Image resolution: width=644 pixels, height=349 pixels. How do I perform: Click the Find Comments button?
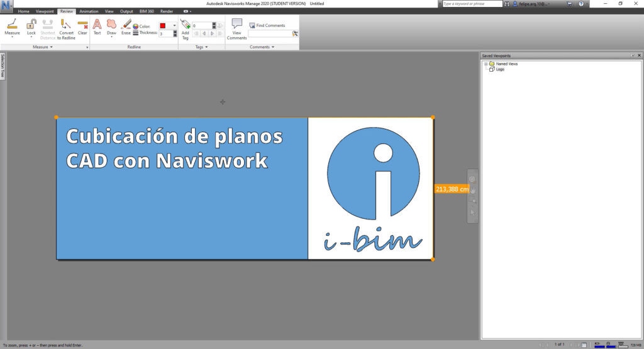click(267, 25)
